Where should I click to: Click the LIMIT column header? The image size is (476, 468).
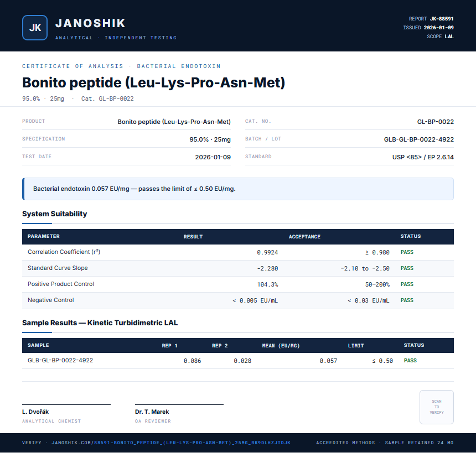tap(356, 346)
